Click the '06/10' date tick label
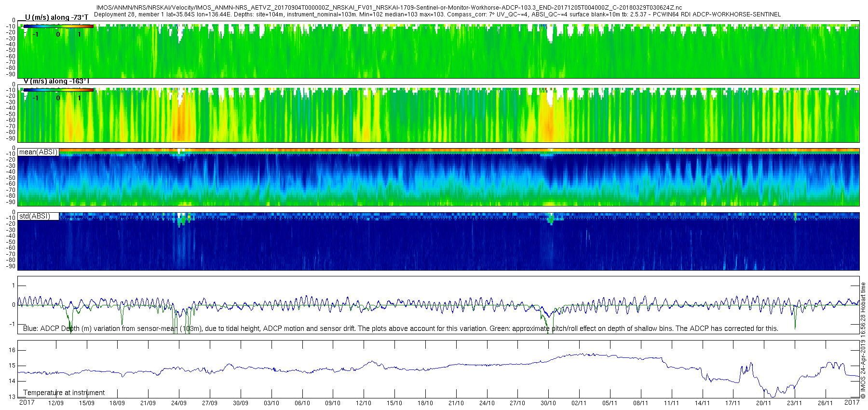 pyautogui.click(x=302, y=403)
